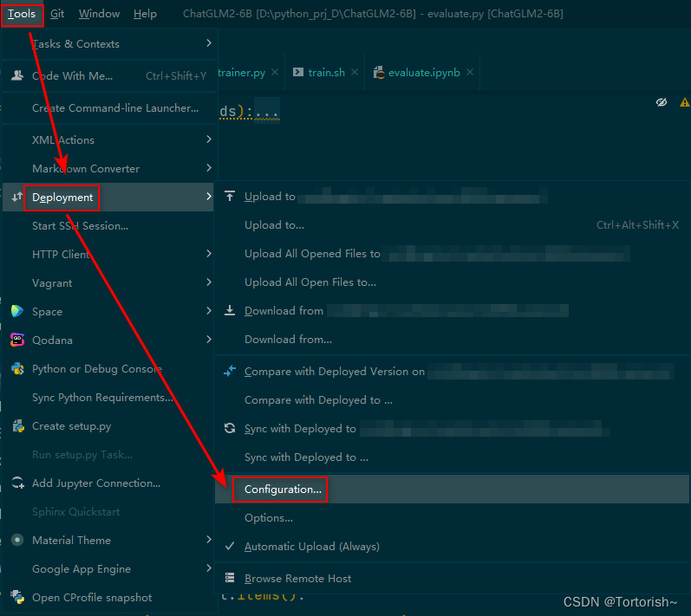Open Tasks & Contexts submenu
This screenshot has width=691, height=616.
click(109, 44)
